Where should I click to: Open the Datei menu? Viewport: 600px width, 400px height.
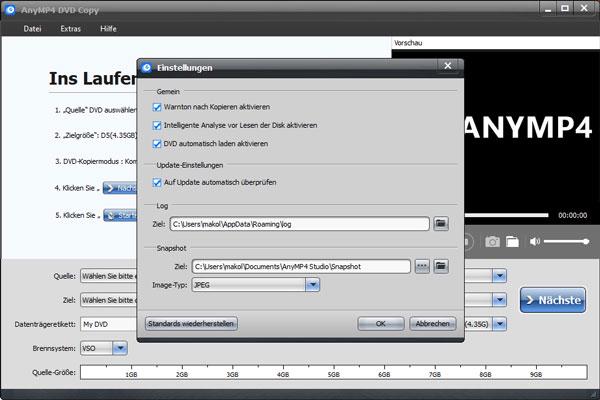pyautogui.click(x=32, y=29)
